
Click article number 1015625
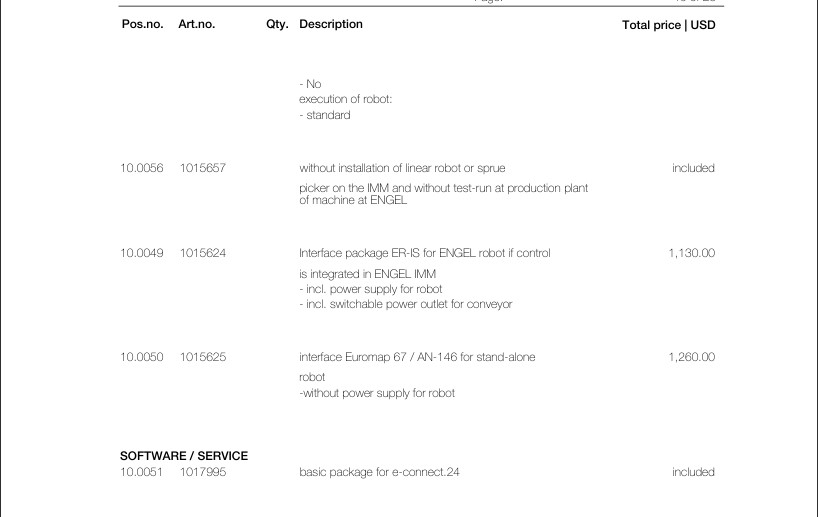pos(203,357)
